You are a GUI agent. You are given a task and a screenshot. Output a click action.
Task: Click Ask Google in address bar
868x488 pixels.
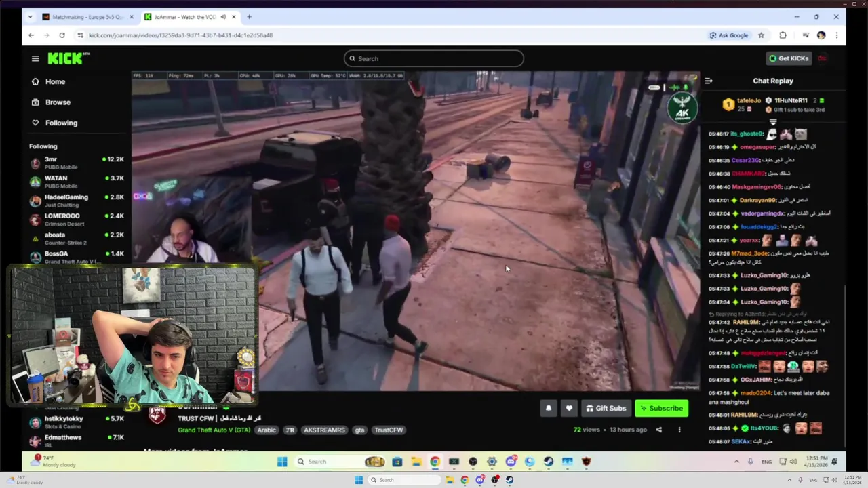click(729, 35)
